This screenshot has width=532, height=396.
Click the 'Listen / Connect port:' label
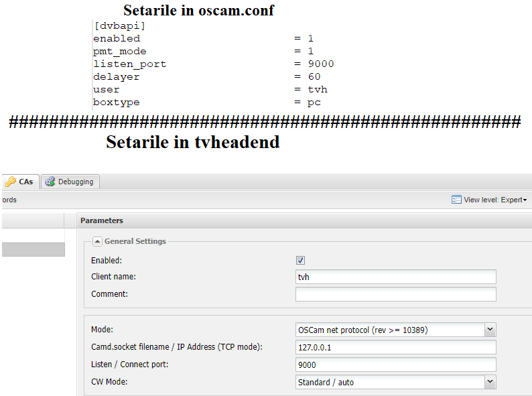[x=129, y=364]
